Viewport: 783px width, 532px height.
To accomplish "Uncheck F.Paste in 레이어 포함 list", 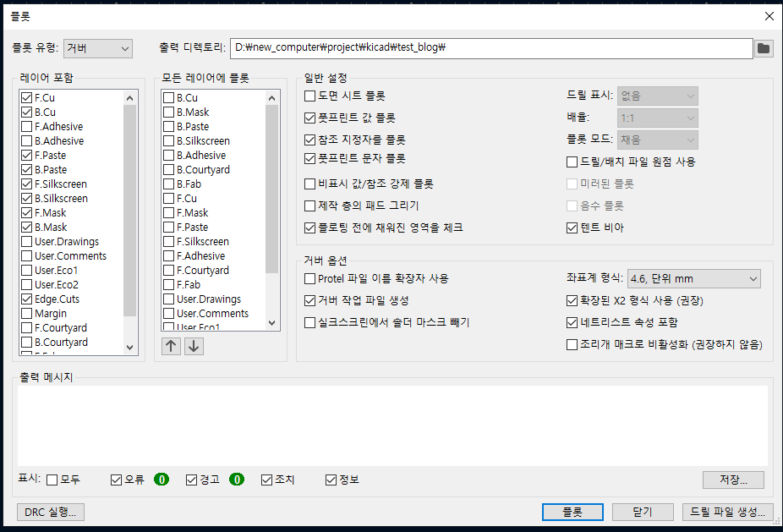I will point(26,156).
